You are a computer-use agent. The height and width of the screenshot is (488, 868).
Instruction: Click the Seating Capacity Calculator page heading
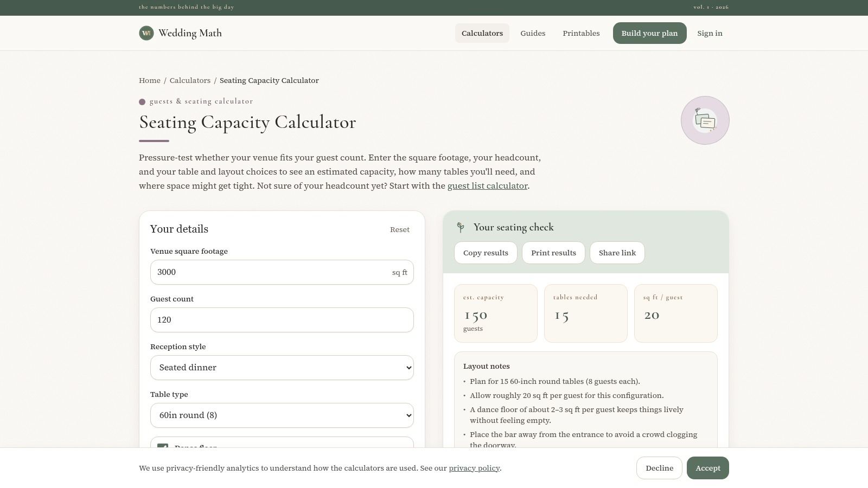point(247,122)
